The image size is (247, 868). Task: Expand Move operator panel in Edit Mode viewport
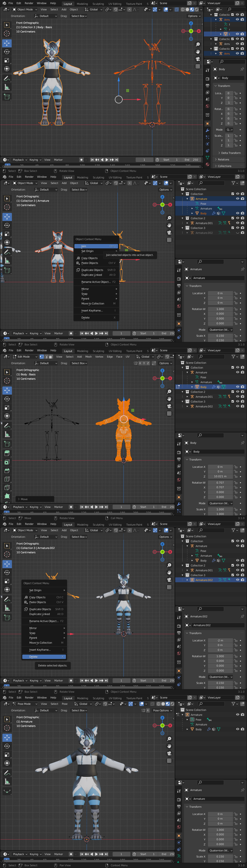pyautogui.click(x=35, y=499)
